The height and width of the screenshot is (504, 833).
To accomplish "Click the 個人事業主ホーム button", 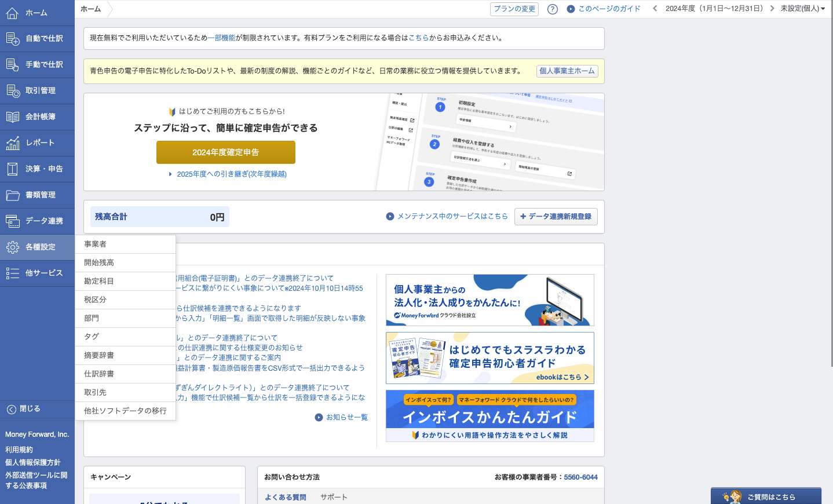I will pyautogui.click(x=567, y=71).
